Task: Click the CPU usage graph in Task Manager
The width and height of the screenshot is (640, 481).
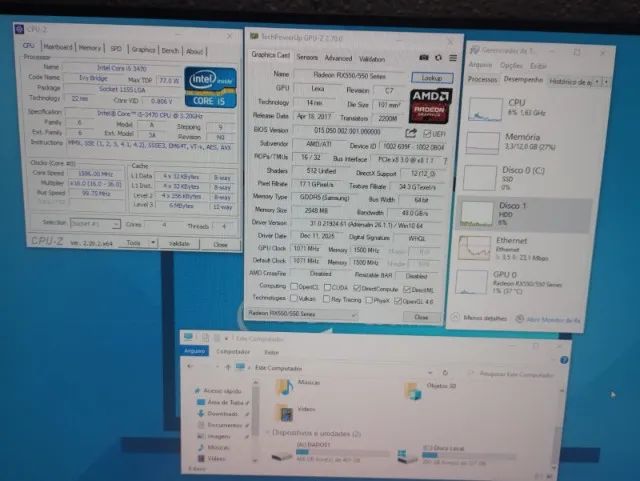Action: [x=485, y=109]
